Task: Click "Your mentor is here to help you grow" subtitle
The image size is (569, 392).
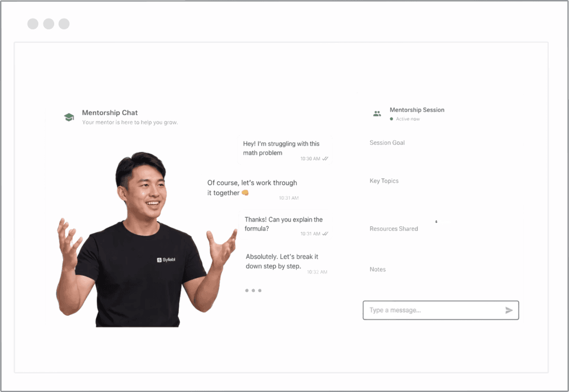Action: point(130,122)
